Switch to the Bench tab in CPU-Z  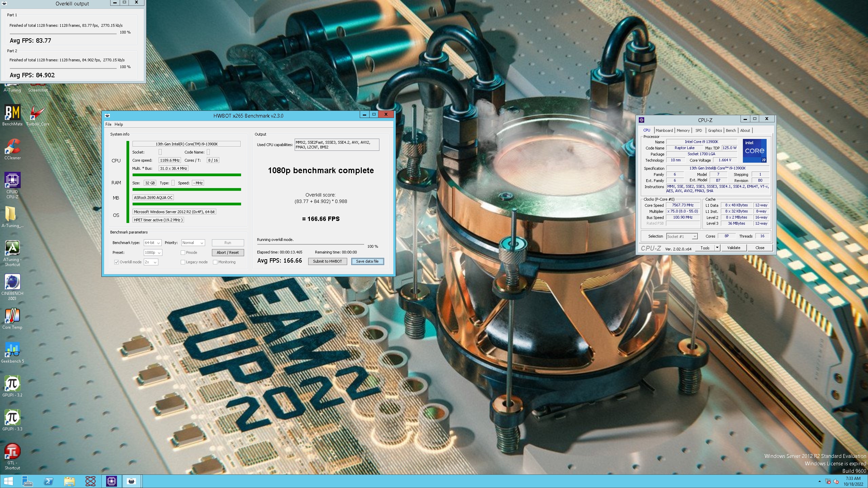pos(731,130)
